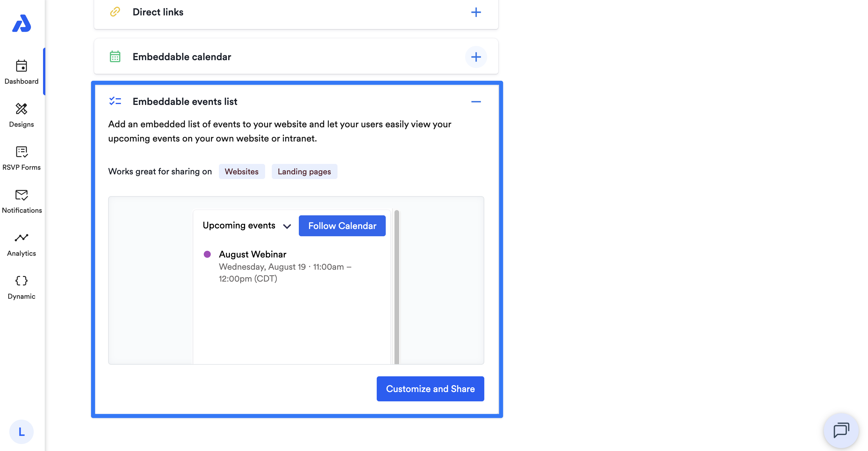The image size is (868, 451).
Task: Click the purple dot beside August Webinar
Action: 207,254
